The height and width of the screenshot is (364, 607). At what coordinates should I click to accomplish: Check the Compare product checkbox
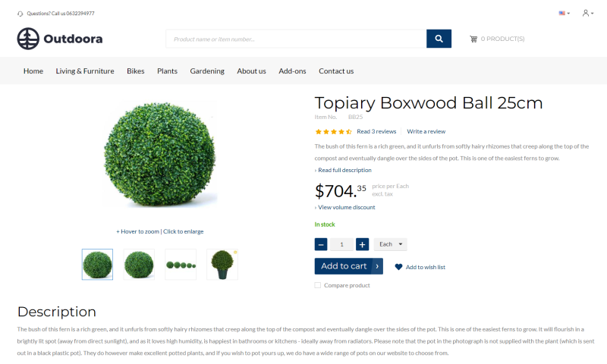coord(318,285)
